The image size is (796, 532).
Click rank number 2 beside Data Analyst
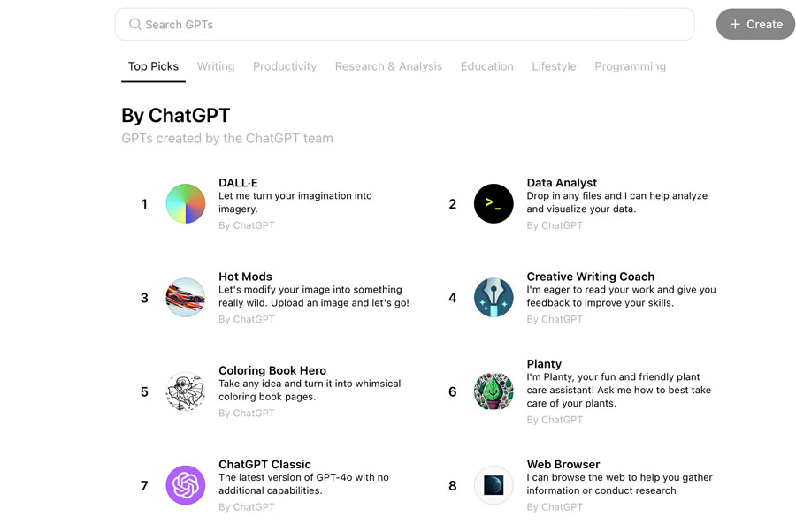coord(452,204)
